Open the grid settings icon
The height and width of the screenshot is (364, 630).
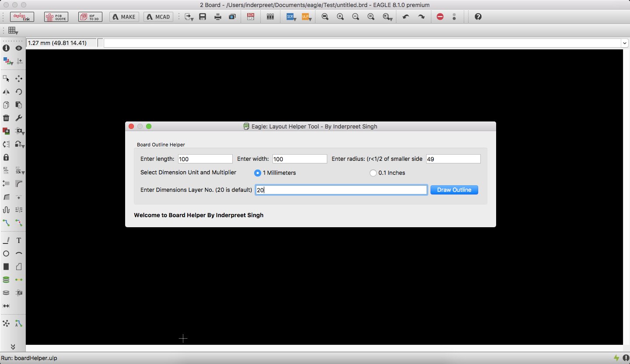(13, 31)
